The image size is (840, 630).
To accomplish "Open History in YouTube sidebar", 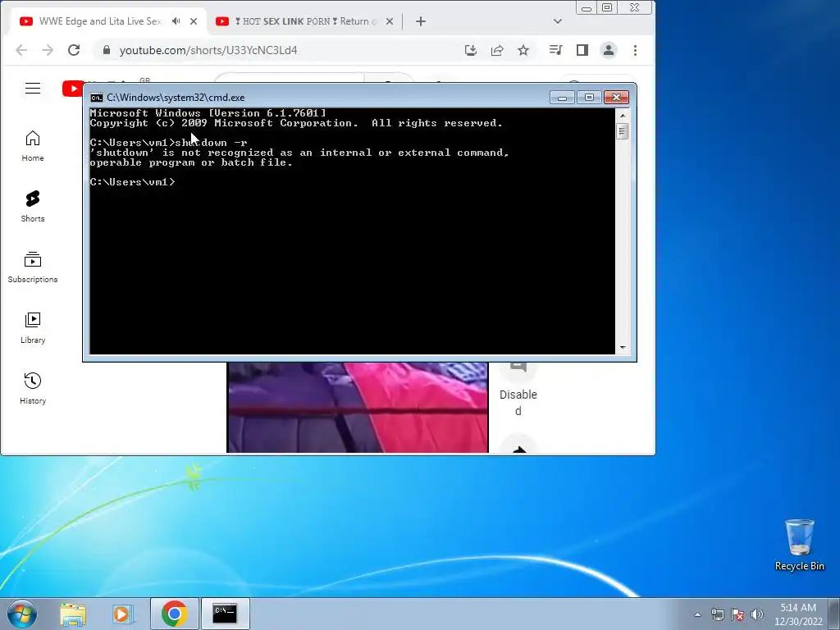I will coord(33,388).
